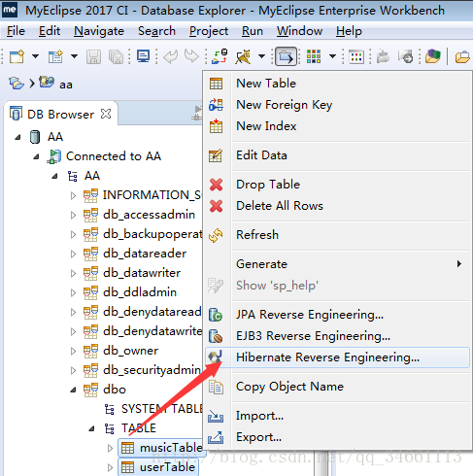The height and width of the screenshot is (476, 473).
Task: Choose Hibernate Reverse Engineering...
Action: (337, 357)
